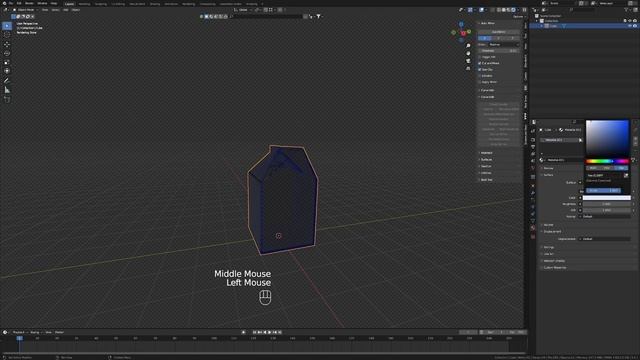
Task: Select the Measure tool
Action: [x=7, y=90]
